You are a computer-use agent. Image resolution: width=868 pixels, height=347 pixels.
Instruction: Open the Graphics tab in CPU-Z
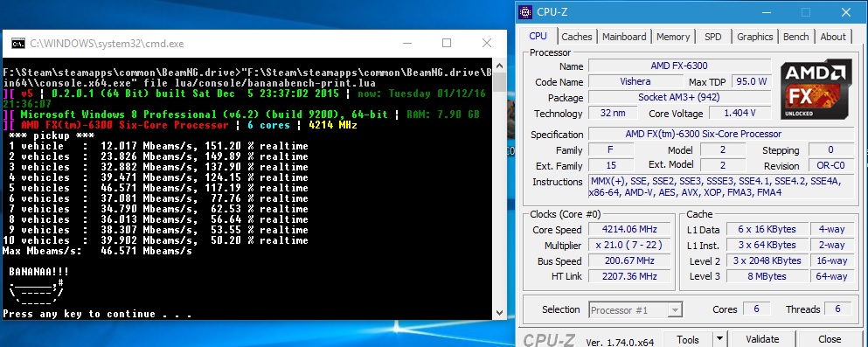pos(754,37)
